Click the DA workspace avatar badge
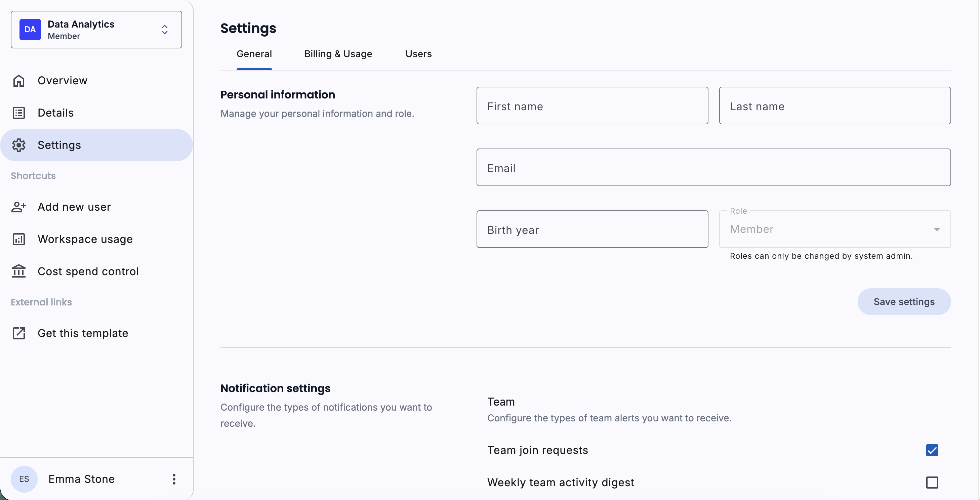Screen dimensions: 980x500 pos(30,30)
